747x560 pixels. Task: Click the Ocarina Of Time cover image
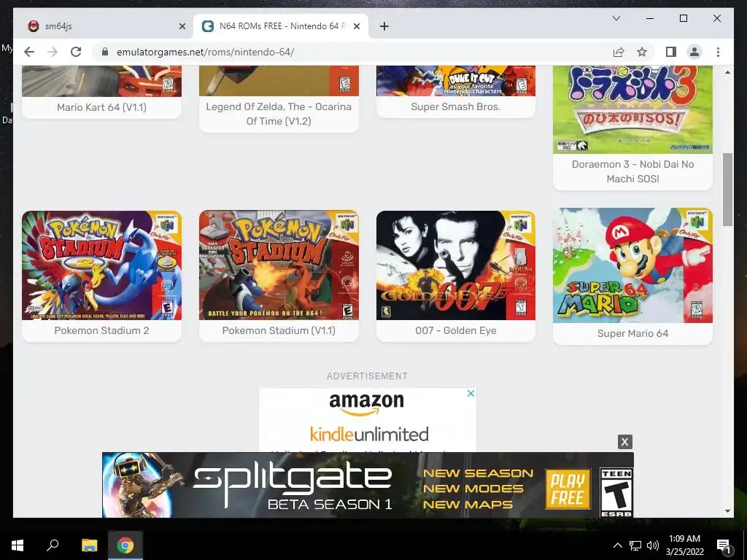(x=279, y=81)
